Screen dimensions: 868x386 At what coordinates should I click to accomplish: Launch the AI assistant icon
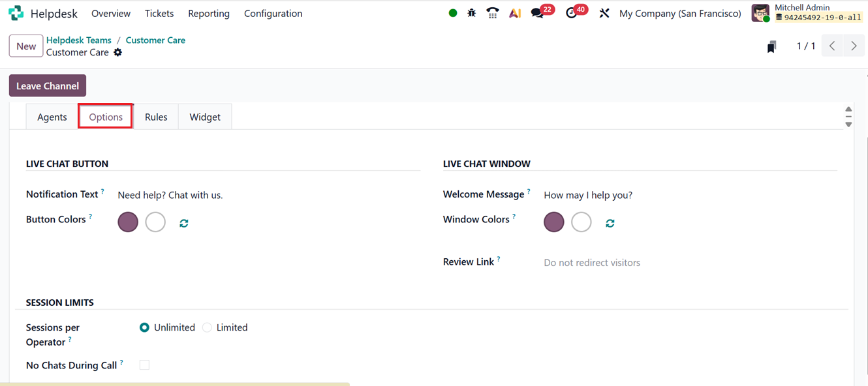(x=515, y=13)
